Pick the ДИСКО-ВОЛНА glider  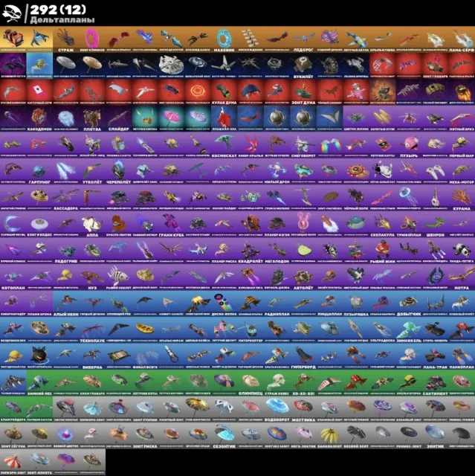tap(224, 303)
